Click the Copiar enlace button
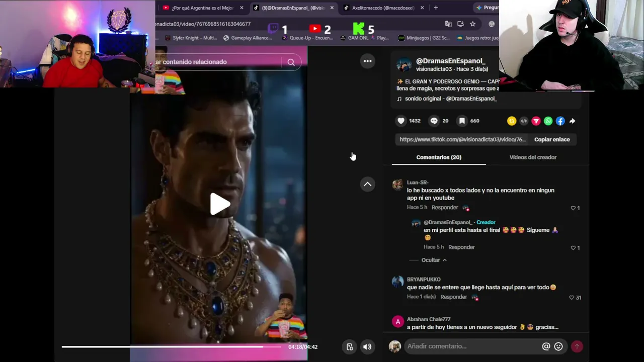The height and width of the screenshot is (362, 644). click(x=552, y=139)
